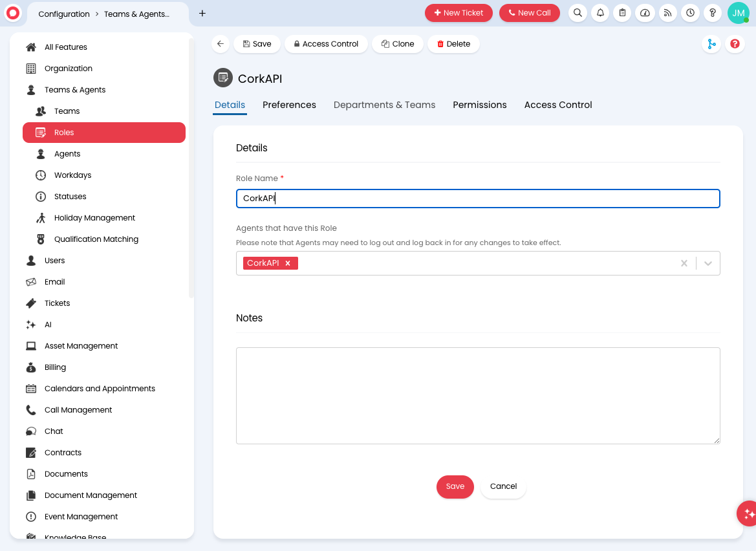Select Roles in the sidebar
Image resolution: width=756 pixels, height=551 pixels.
click(x=104, y=133)
